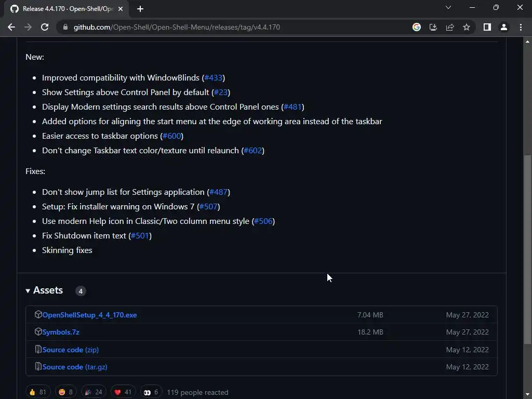Image resolution: width=532 pixels, height=399 pixels.
Task: Click the 'Skinning fixes' list item
Action: 67,250
